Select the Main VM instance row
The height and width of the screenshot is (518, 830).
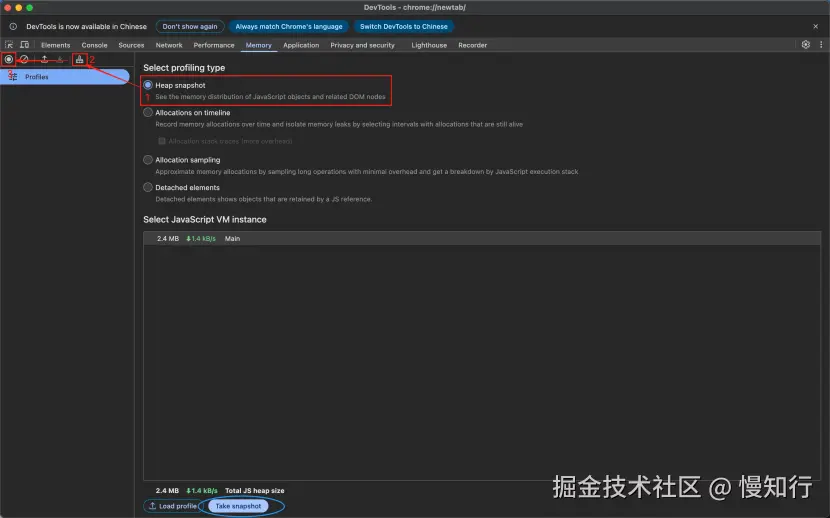(x=482, y=239)
